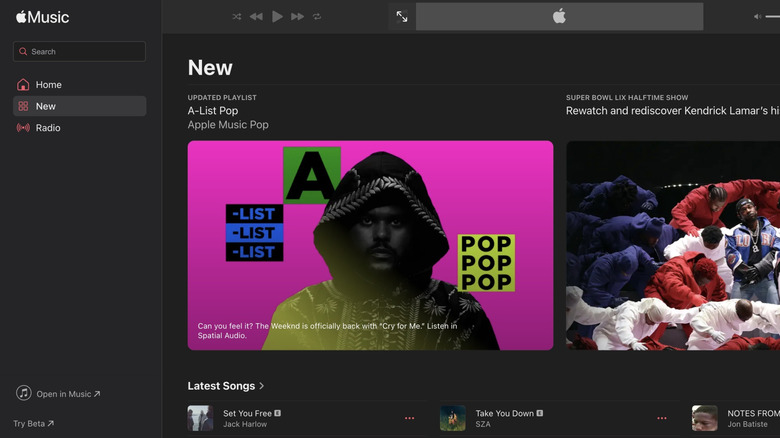Click the Try Beta link
Screen dimensions: 780x438
coord(33,424)
